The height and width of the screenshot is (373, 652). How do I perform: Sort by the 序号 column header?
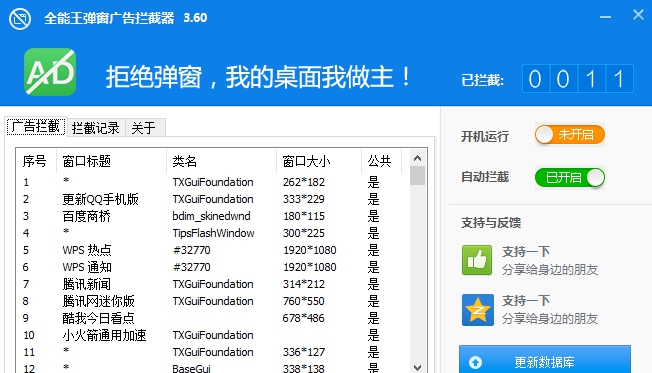pos(35,161)
